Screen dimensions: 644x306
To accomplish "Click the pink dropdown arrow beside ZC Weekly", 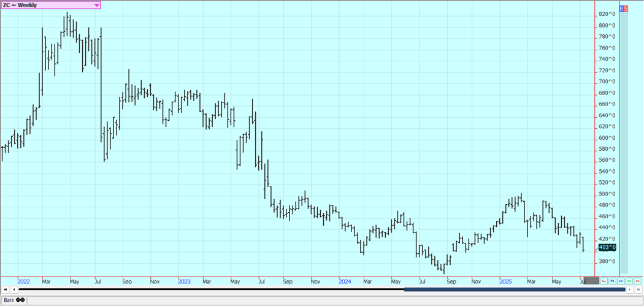I will (96, 6).
